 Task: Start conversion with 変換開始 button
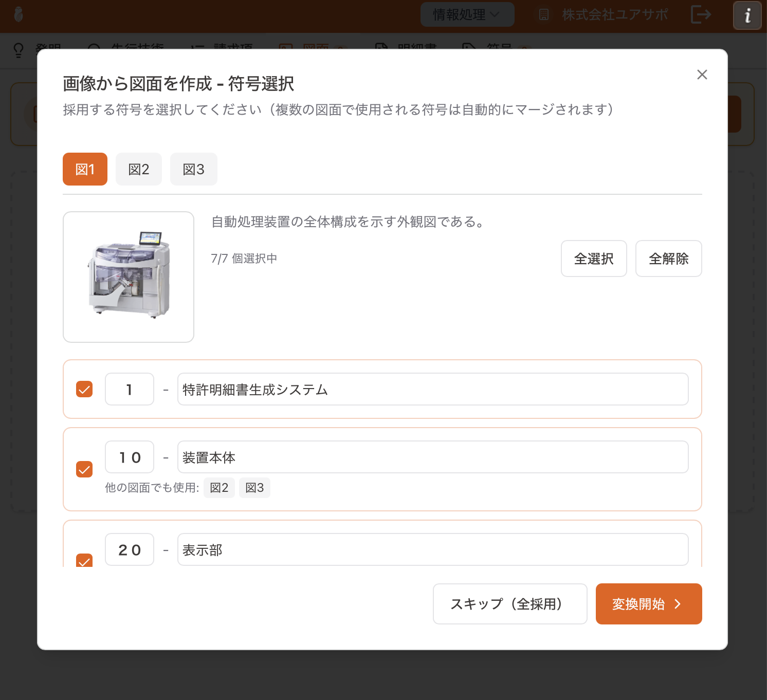point(648,604)
